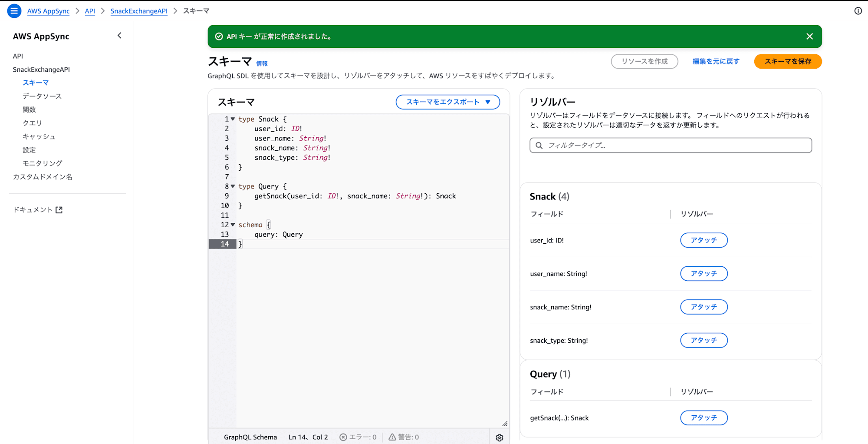868x444 pixels.
Task: Click line number 9 in the gutter
Action: [x=227, y=196]
